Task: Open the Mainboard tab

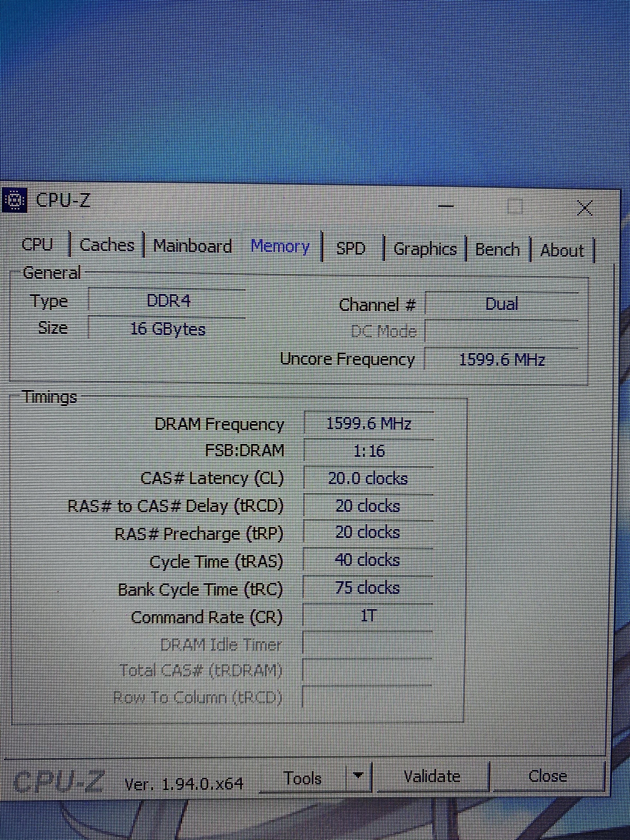Action: (x=192, y=246)
